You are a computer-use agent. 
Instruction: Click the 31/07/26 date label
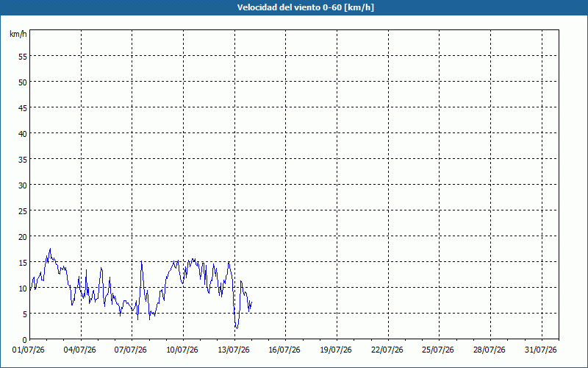(x=541, y=350)
